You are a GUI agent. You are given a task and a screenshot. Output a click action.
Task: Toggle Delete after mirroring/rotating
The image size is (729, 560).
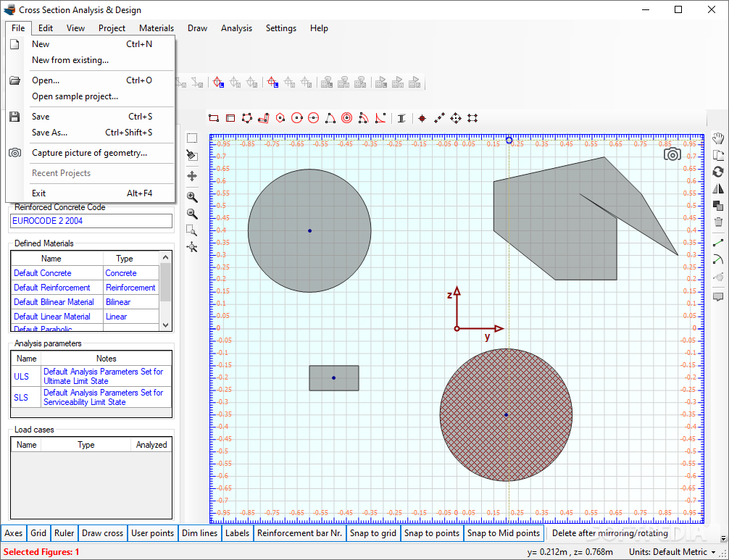pos(610,533)
